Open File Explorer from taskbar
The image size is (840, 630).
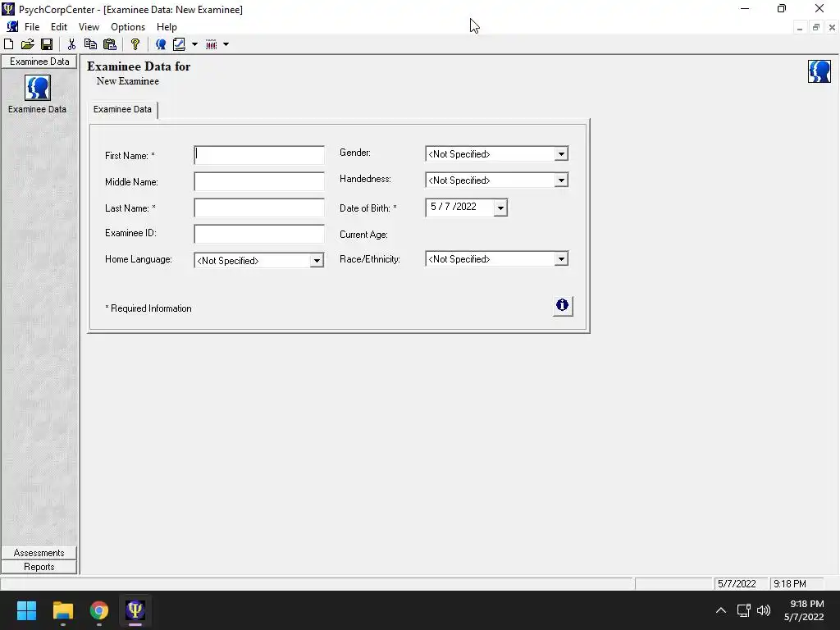(x=62, y=610)
